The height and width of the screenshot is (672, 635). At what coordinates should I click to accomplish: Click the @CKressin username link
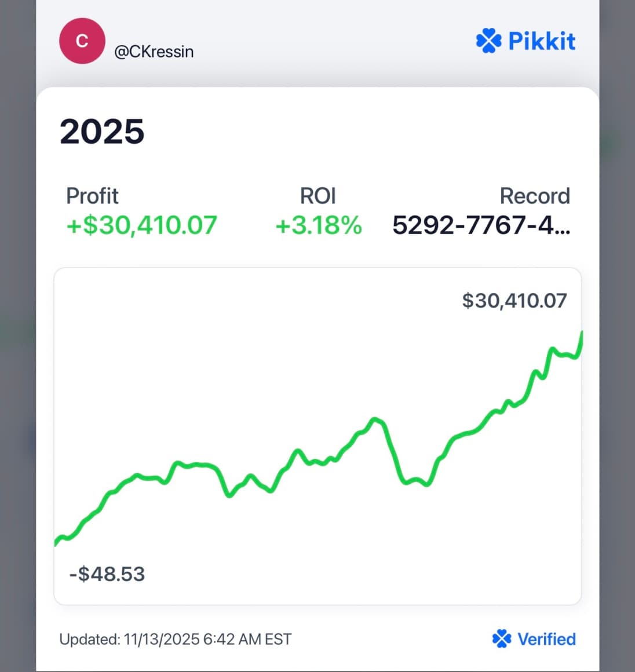(x=154, y=52)
